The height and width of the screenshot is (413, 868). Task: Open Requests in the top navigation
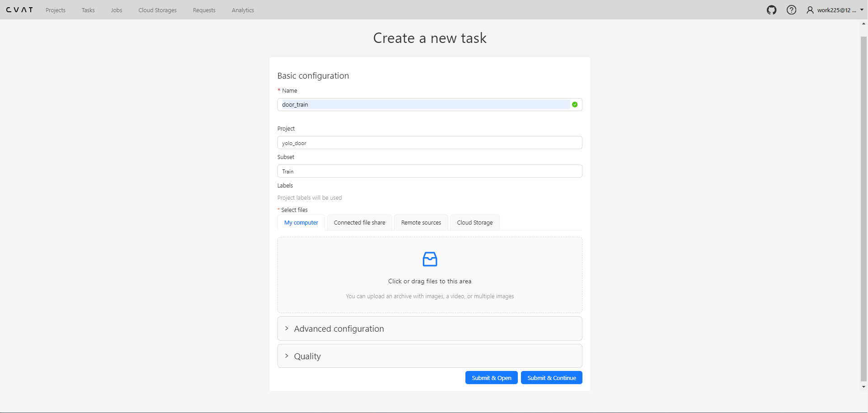tap(204, 10)
